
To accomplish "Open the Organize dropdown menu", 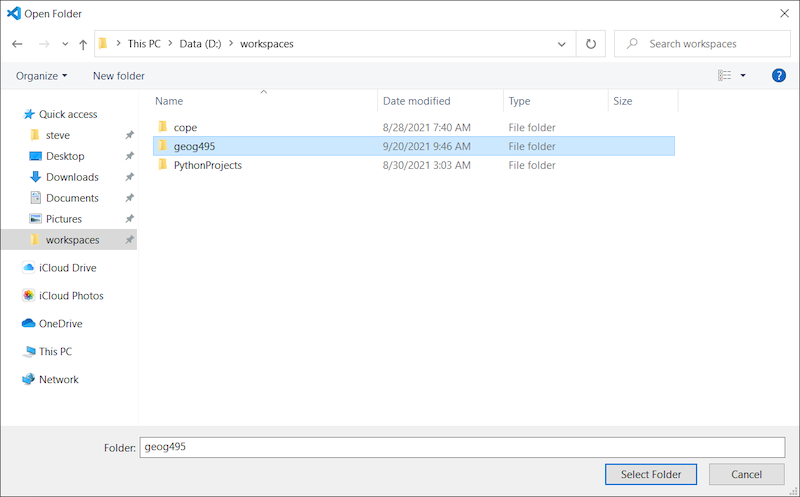I will [x=42, y=76].
